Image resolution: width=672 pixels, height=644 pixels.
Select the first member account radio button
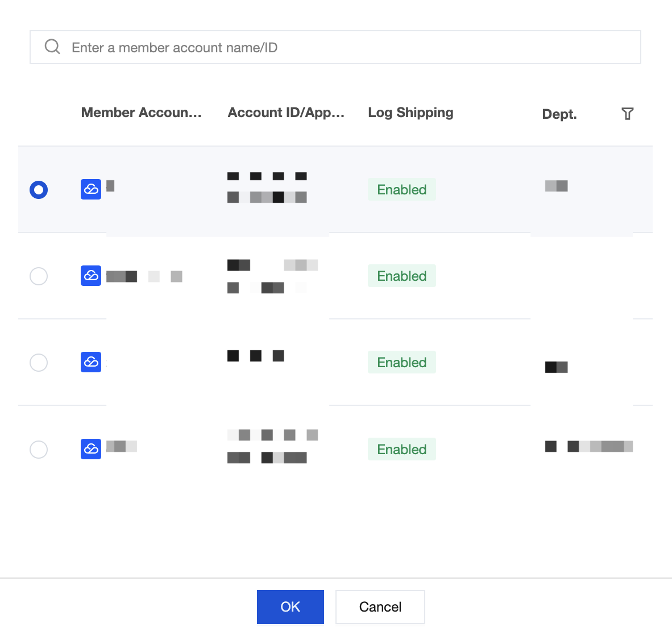[39, 190]
